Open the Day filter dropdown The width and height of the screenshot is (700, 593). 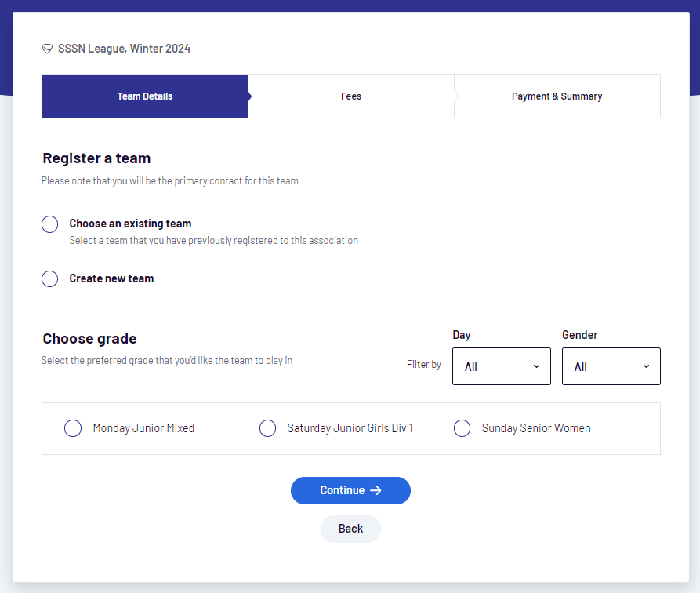click(x=502, y=366)
